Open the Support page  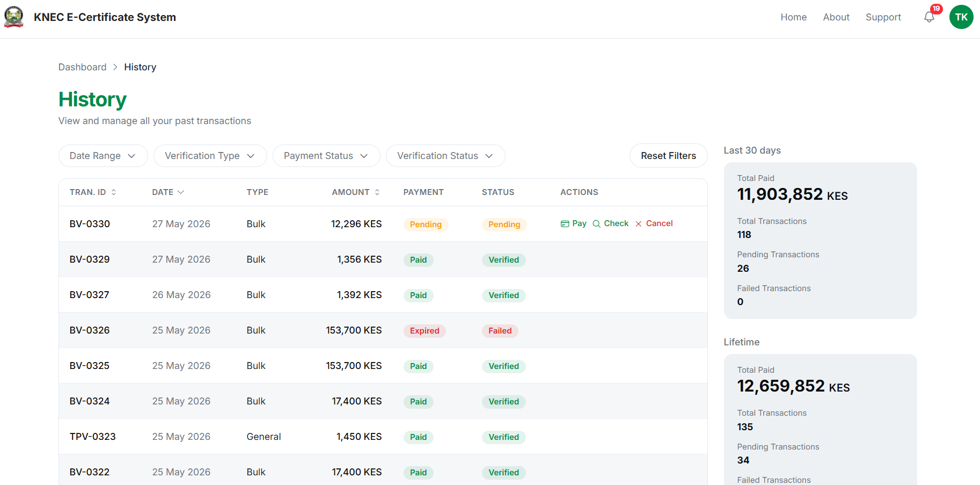883,17
